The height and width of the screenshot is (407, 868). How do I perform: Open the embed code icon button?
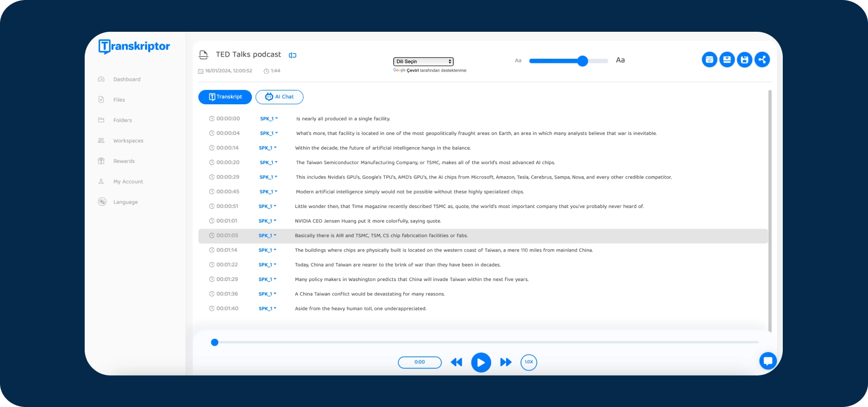709,60
